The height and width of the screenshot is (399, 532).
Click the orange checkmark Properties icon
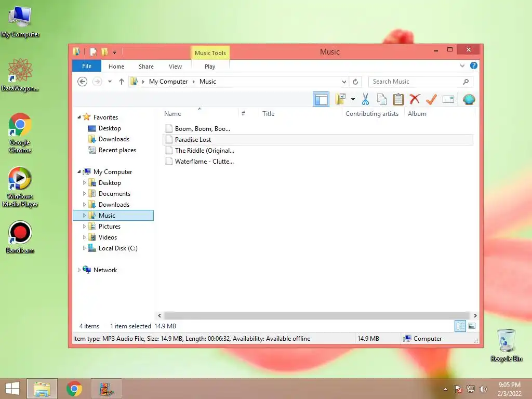point(431,99)
